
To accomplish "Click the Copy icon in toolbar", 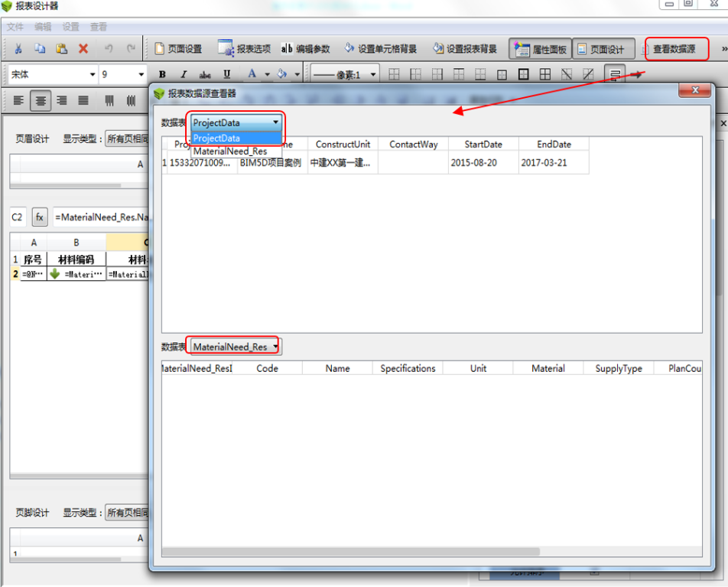I will tap(40, 48).
